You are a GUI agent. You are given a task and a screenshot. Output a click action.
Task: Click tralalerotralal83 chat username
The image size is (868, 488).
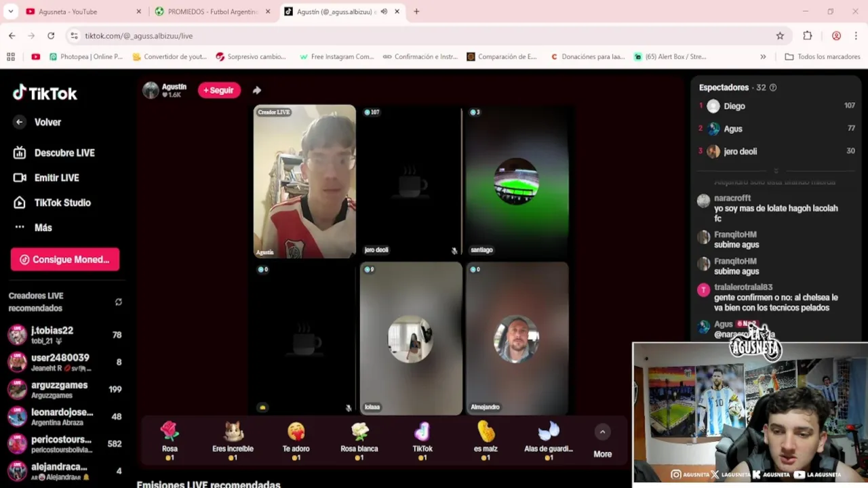pyautogui.click(x=743, y=287)
